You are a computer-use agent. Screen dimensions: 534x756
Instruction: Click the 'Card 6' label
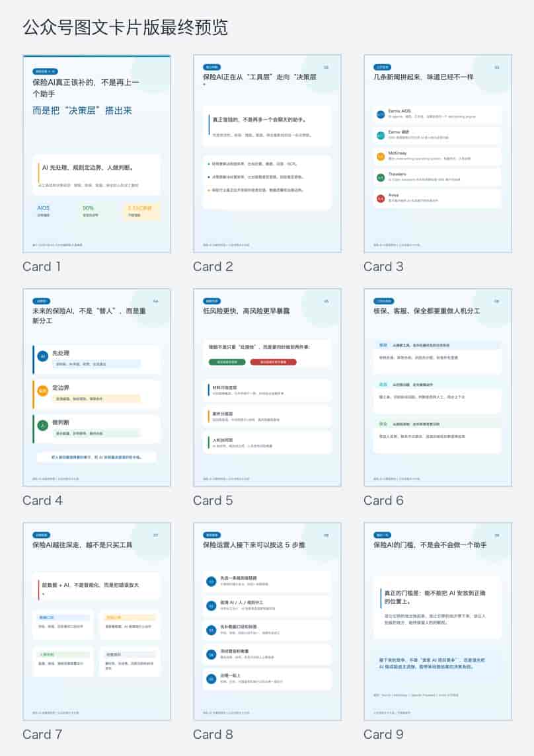383,500
